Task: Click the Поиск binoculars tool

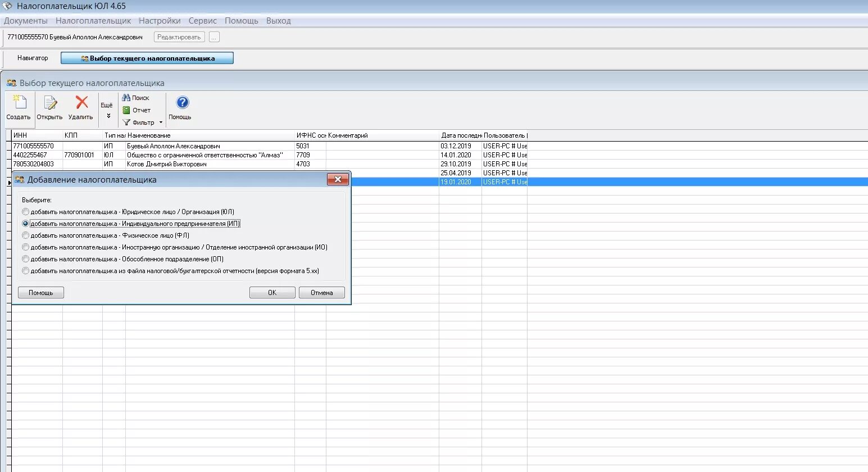Action: [x=135, y=98]
